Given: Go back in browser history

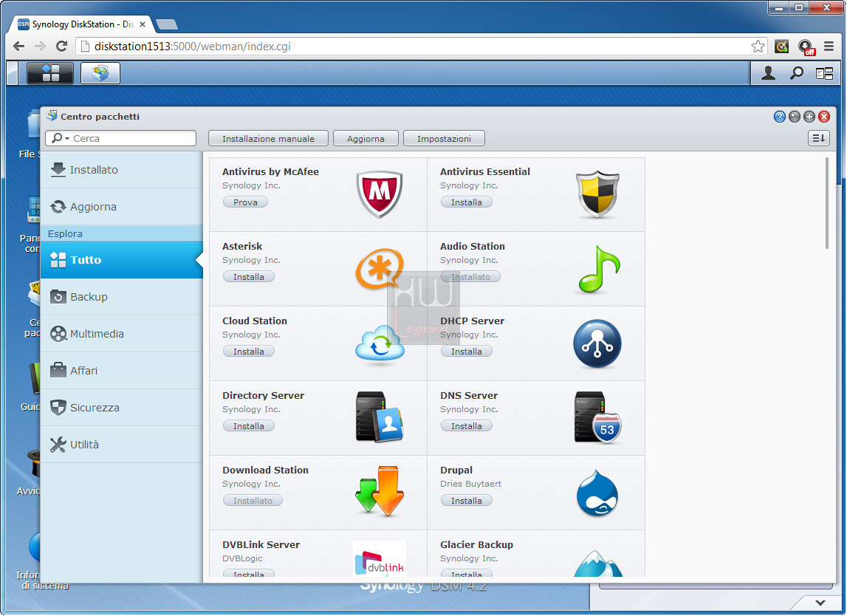Looking at the screenshot, I should 19,47.
